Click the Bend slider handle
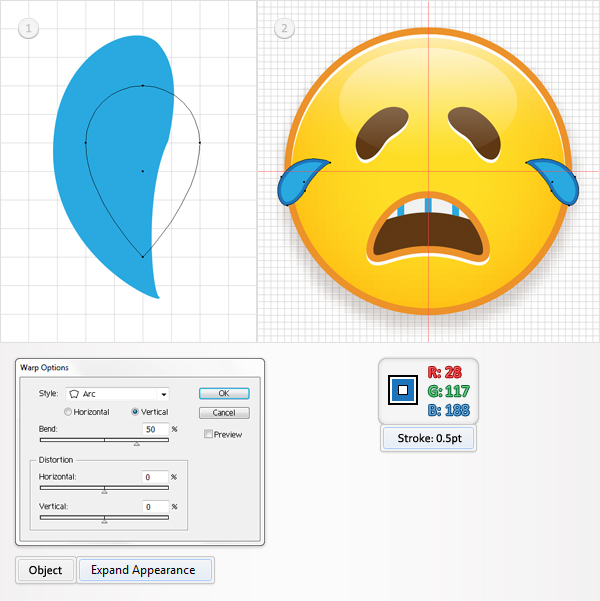 (136, 443)
